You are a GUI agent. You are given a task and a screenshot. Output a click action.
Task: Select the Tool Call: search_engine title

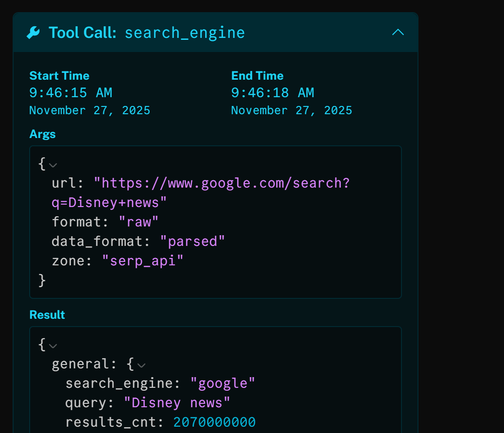tap(146, 32)
